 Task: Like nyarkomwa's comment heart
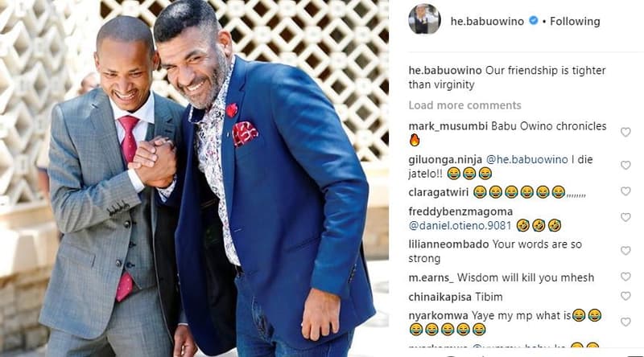(625, 322)
